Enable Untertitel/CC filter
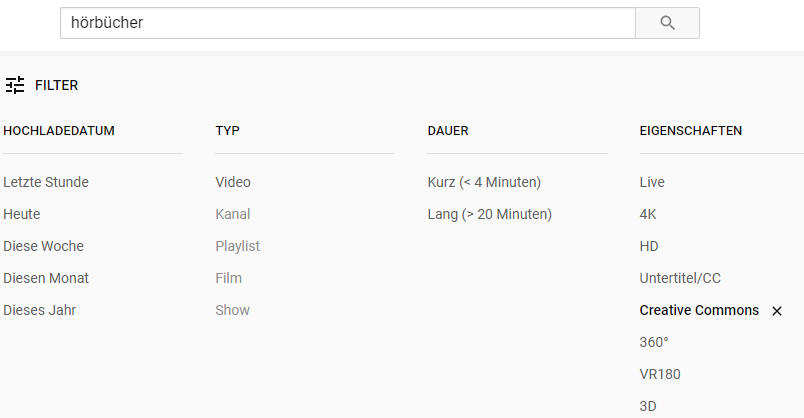This screenshot has height=418, width=804. [680, 278]
